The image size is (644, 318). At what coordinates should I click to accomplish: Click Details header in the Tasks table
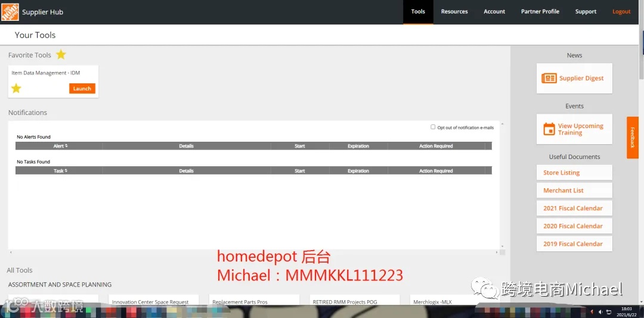point(187,171)
